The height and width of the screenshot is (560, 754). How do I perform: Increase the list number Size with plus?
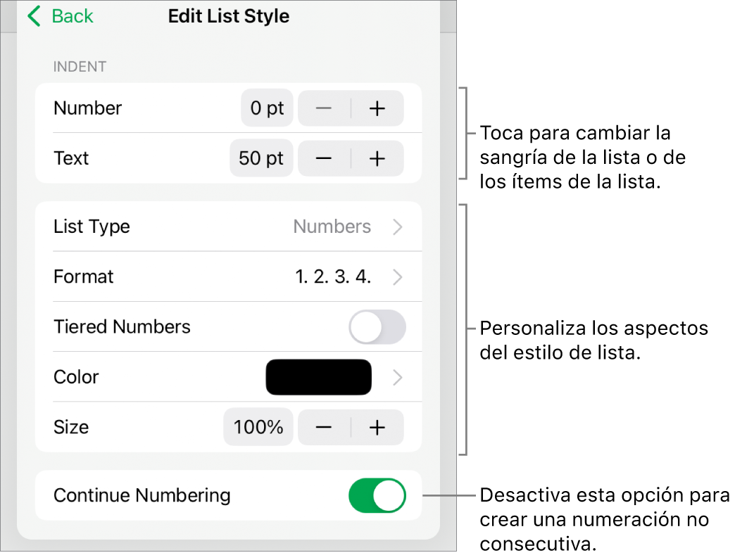(x=377, y=426)
